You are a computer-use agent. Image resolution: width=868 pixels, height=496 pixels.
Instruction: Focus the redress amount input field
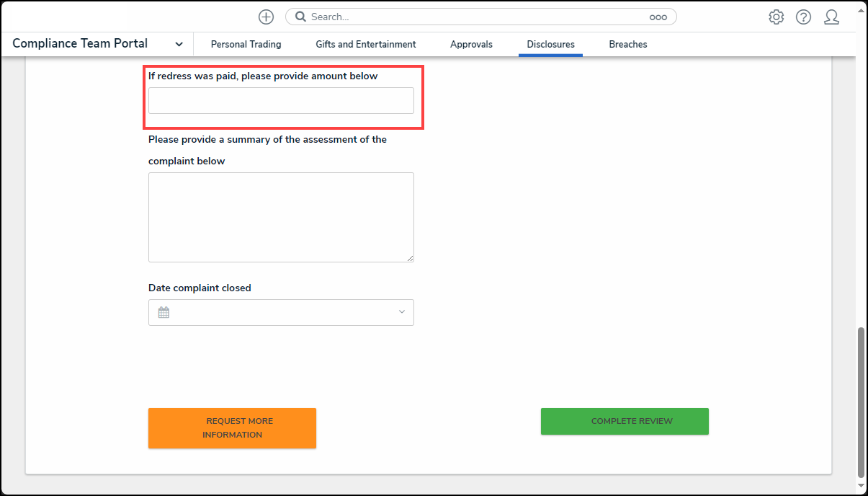click(x=281, y=101)
